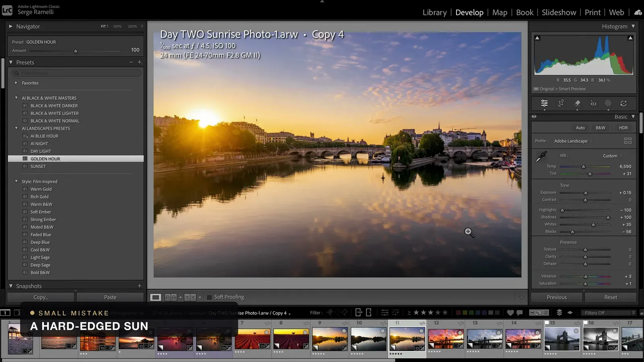Toggle the red color label filter
644x362 pixels.
coord(458,313)
